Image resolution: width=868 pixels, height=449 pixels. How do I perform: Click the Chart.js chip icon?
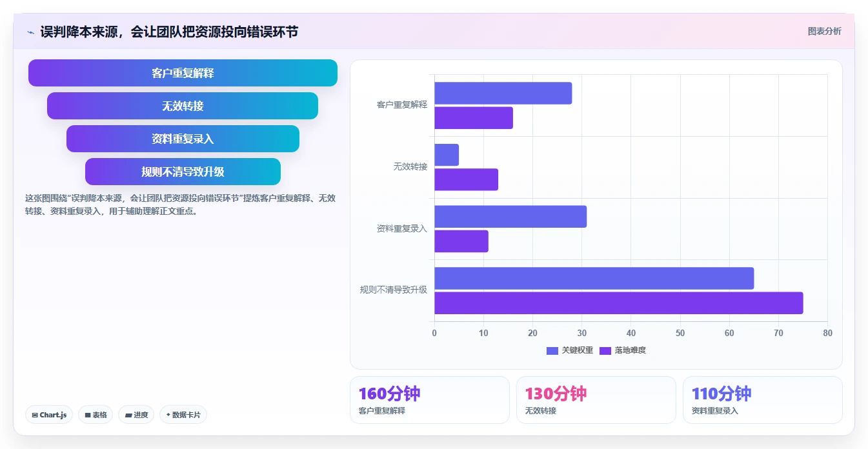pos(35,415)
